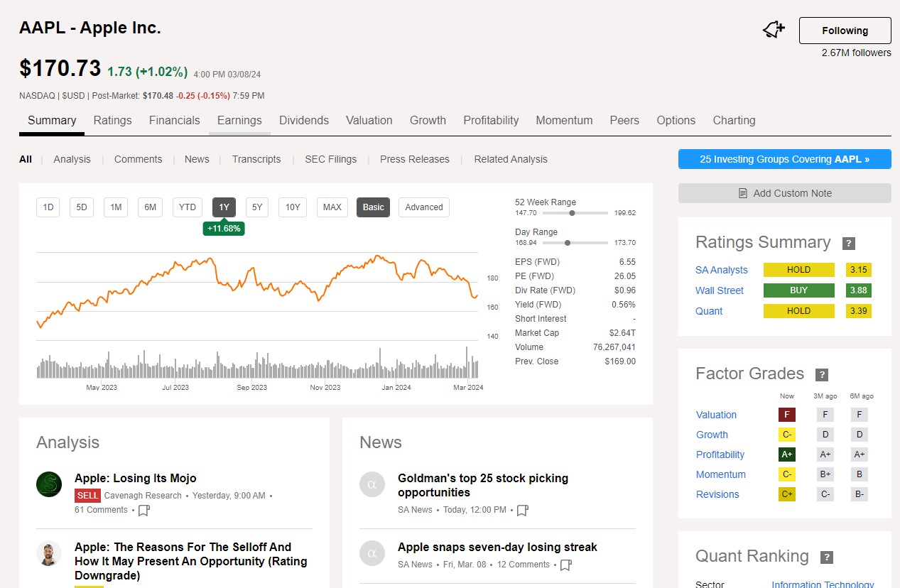Select the YTD chart range

point(187,207)
